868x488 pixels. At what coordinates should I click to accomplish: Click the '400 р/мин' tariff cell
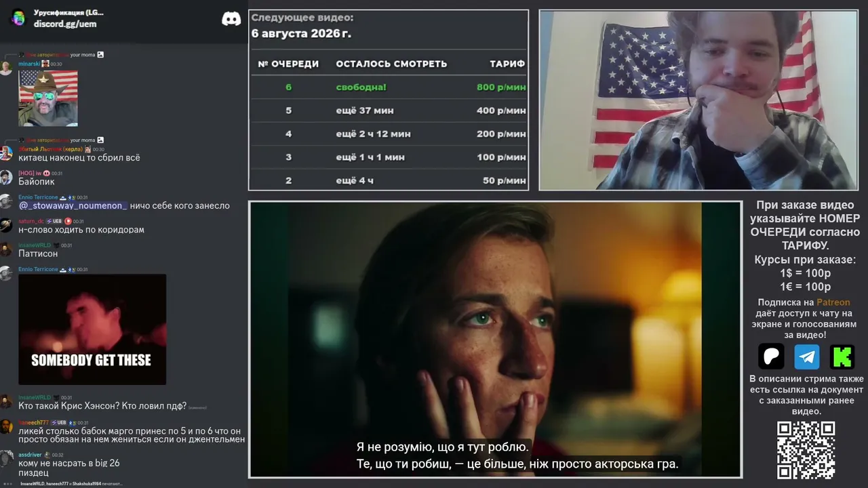(501, 110)
